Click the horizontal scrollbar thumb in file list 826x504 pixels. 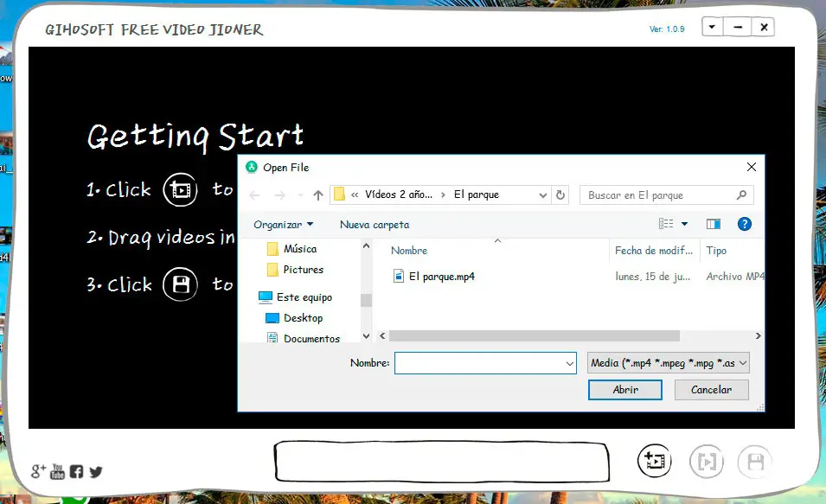pyautogui.click(x=535, y=335)
